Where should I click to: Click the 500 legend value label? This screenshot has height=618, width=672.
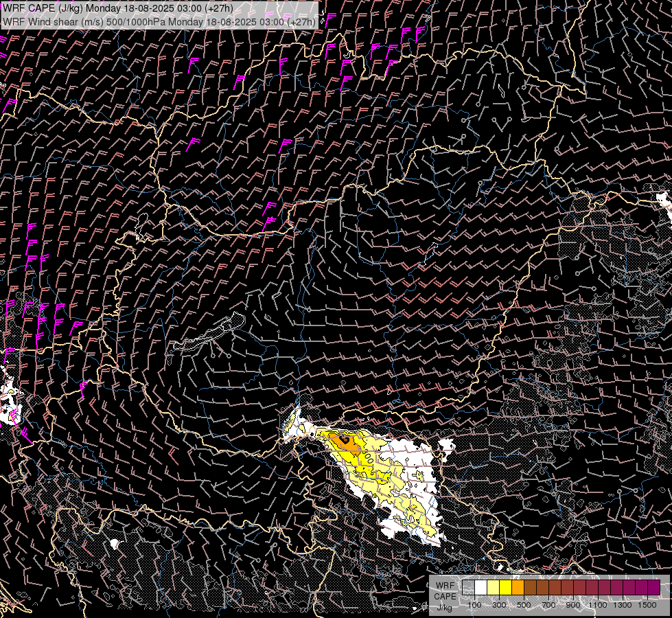(x=524, y=605)
